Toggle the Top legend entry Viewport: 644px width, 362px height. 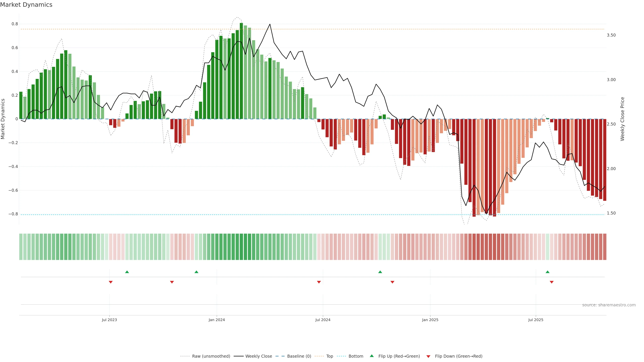point(330,356)
